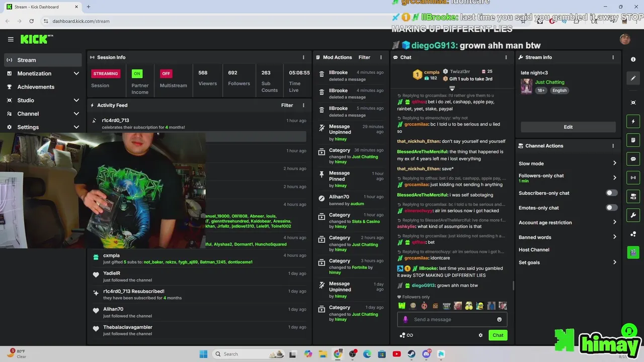Click the Just Chatting category thumbnail

tap(526, 86)
